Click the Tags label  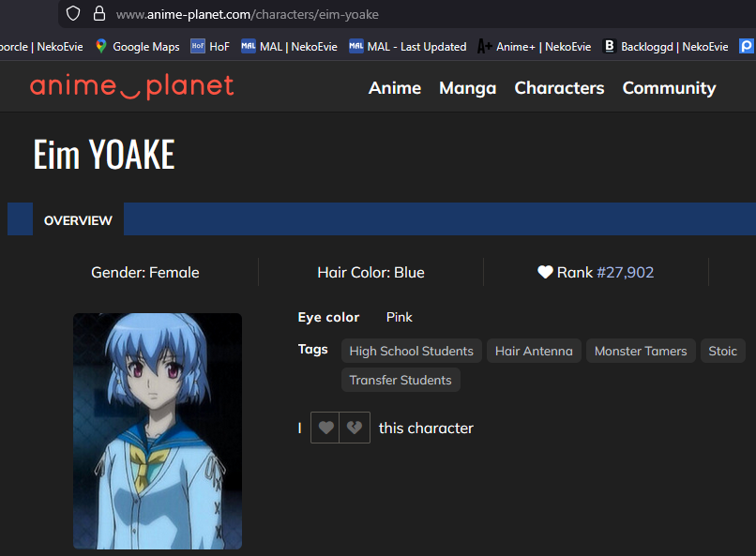(313, 349)
